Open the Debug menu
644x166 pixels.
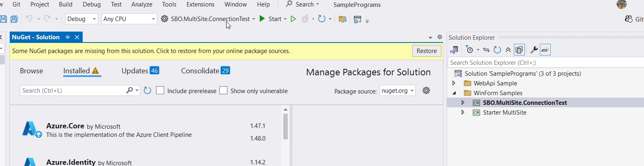point(92,4)
